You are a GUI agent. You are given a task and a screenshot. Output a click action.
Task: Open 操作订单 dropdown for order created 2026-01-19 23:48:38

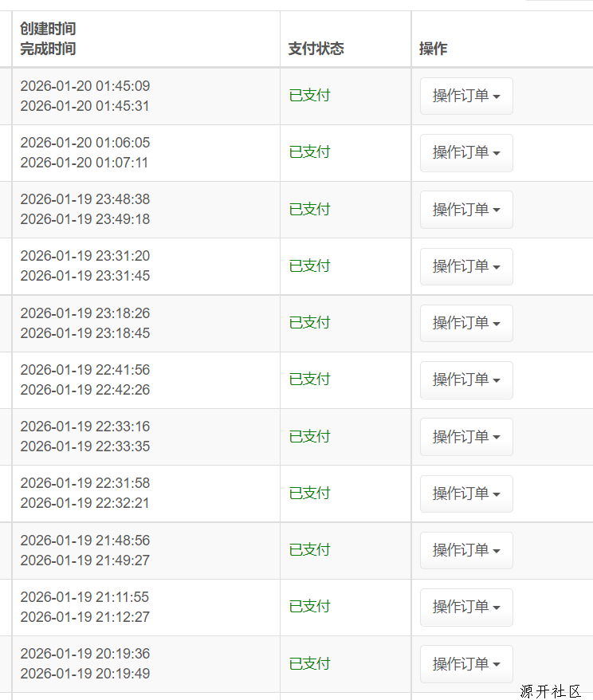[466, 210]
